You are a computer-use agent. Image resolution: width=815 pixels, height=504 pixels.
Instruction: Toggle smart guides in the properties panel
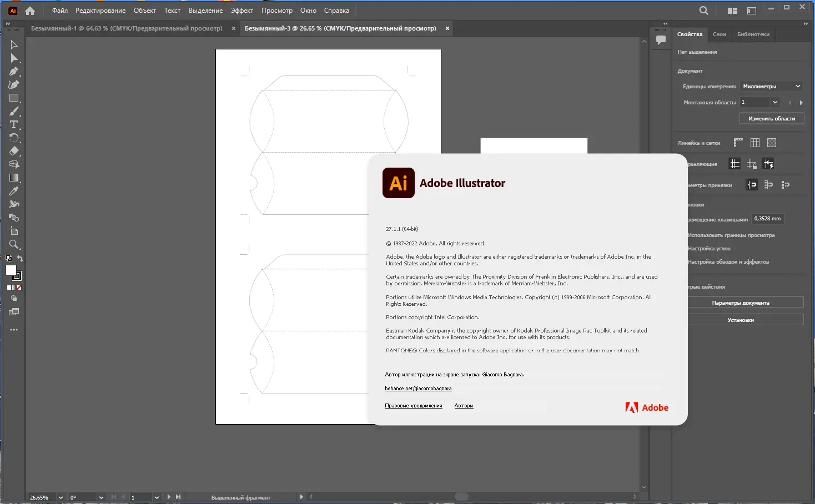point(769,164)
